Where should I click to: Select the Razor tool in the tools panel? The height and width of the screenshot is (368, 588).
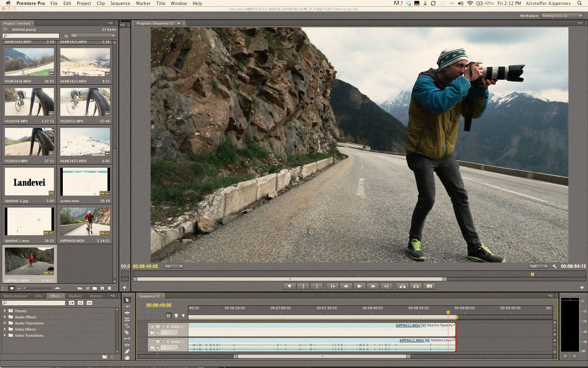click(127, 332)
